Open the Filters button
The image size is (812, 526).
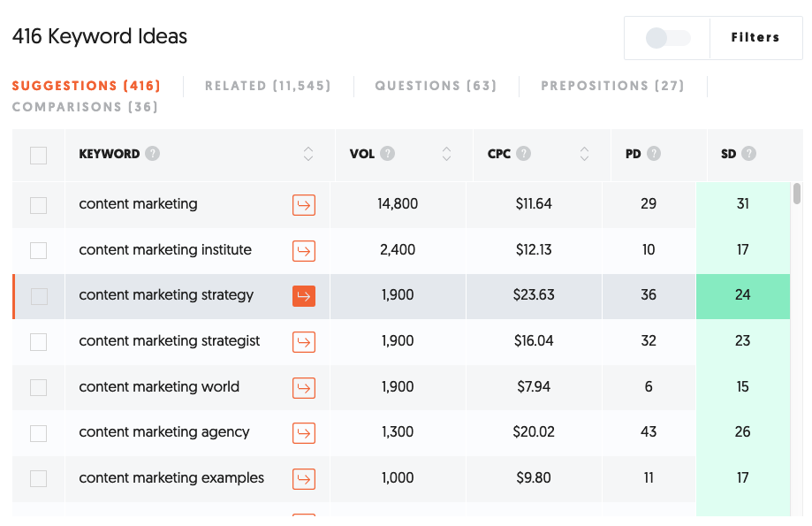click(755, 38)
